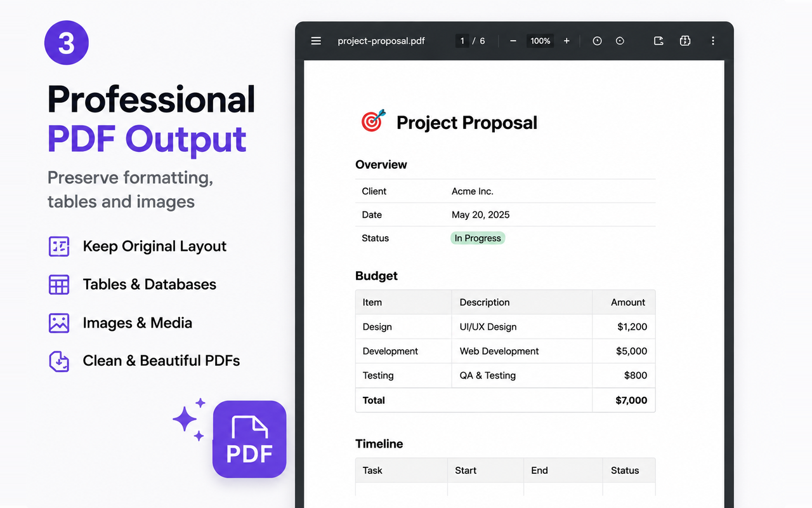Click the page number field showing 1
This screenshot has height=508, width=812.
click(x=462, y=41)
